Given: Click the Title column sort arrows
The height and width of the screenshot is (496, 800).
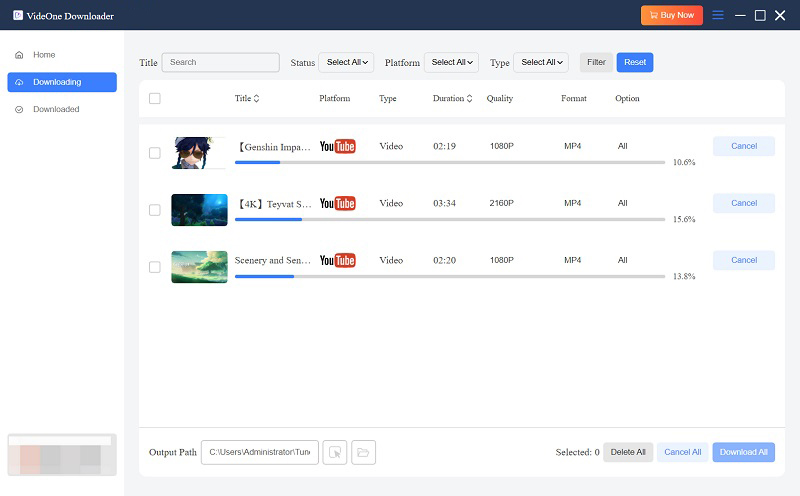Looking at the screenshot, I should pyautogui.click(x=257, y=99).
